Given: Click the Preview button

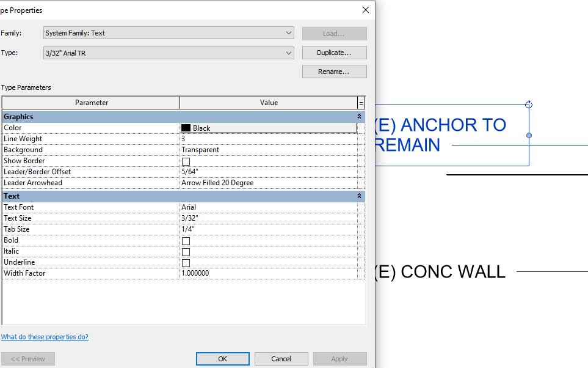Looking at the screenshot, I should [27, 359].
